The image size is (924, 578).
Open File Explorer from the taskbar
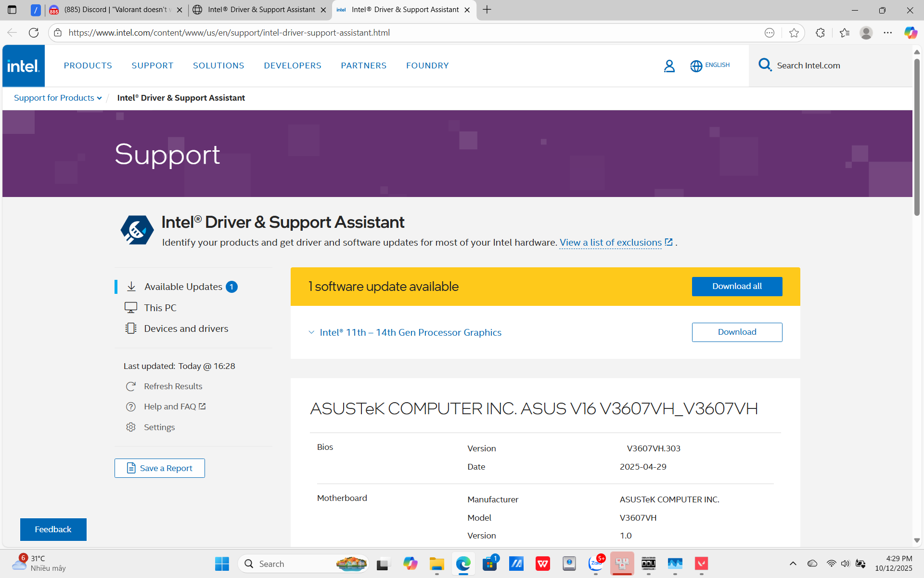(436, 564)
